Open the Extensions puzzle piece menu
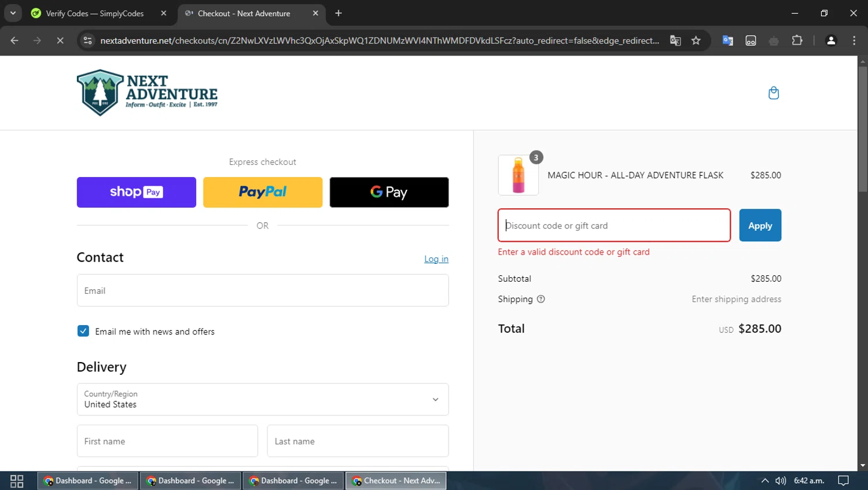 click(x=797, y=40)
